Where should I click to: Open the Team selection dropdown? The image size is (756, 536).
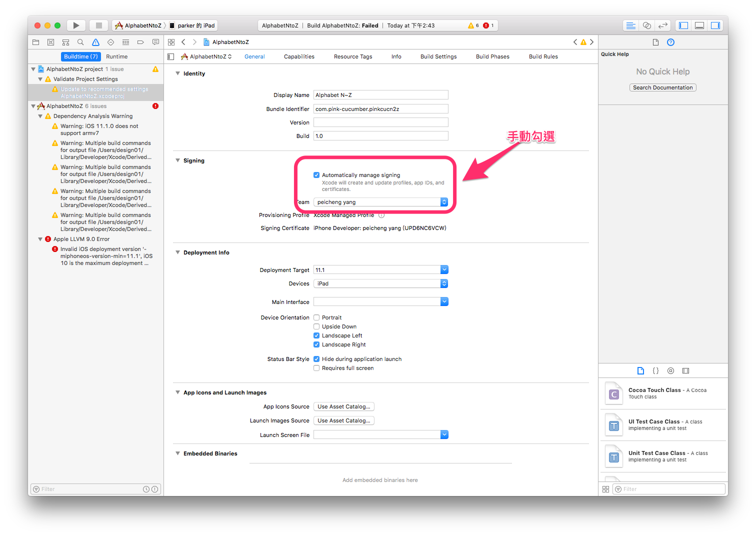click(444, 202)
